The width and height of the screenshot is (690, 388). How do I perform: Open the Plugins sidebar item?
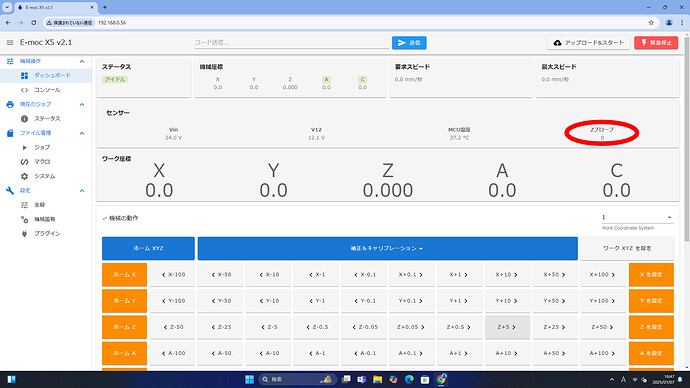[x=46, y=233]
